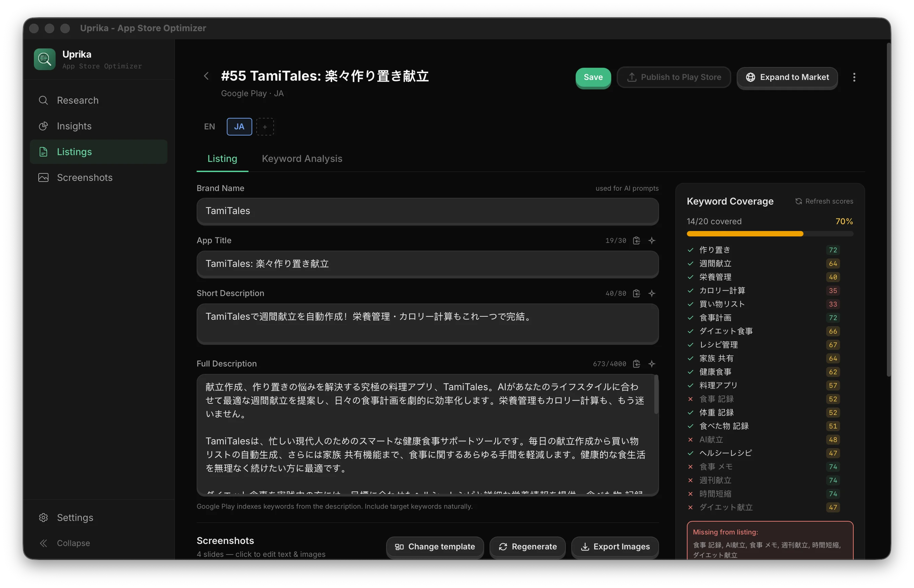Image resolution: width=914 pixels, height=588 pixels.
Task: Click the AI sparkle icon for Full Description
Action: (652, 364)
